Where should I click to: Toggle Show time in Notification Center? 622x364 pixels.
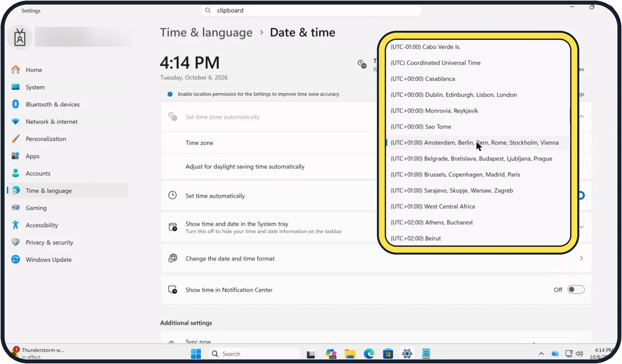(x=576, y=290)
